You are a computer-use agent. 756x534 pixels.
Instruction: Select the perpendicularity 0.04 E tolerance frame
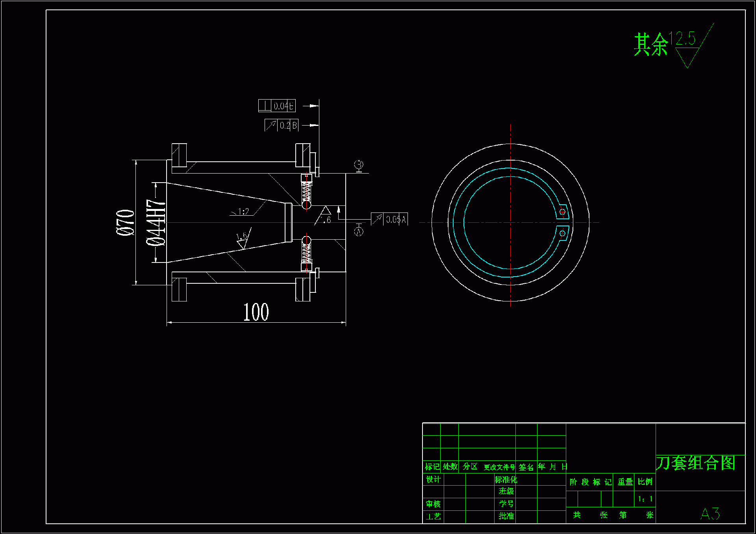tap(277, 106)
